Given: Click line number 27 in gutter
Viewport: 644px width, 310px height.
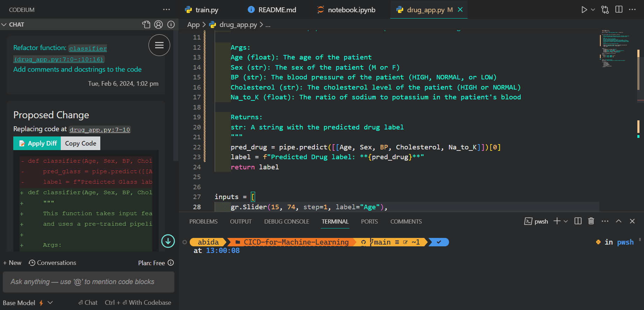Looking at the screenshot, I should click(x=197, y=197).
